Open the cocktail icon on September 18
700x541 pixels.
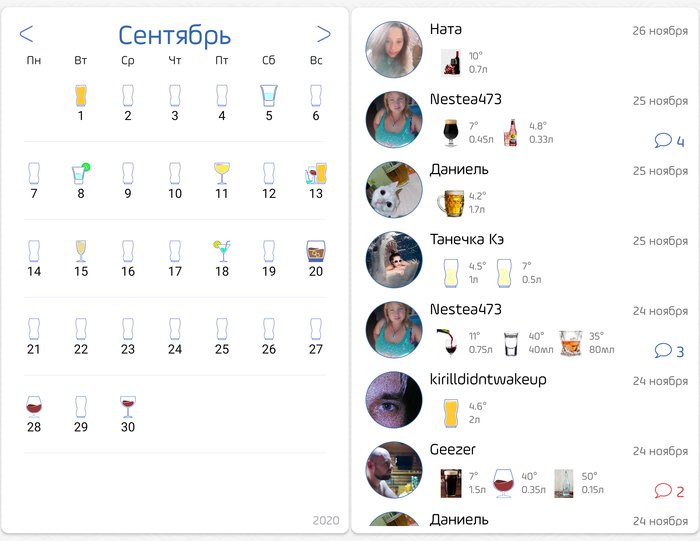click(x=222, y=251)
